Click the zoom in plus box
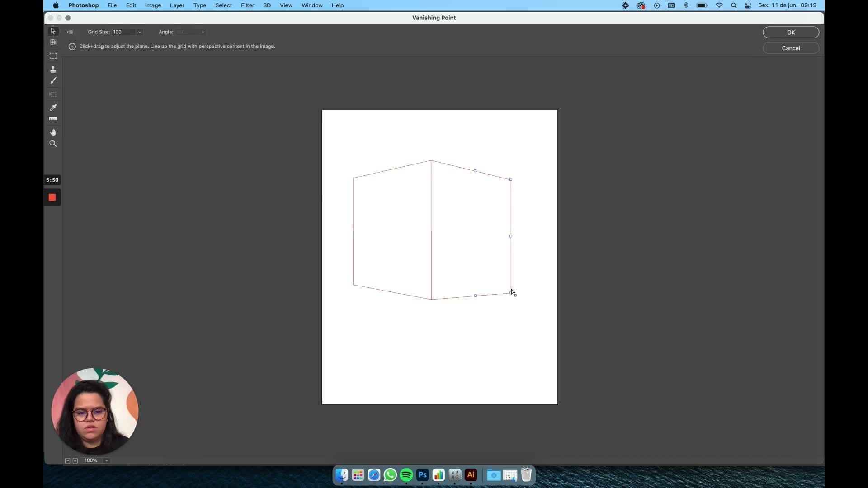This screenshot has height=488, width=868. pyautogui.click(x=75, y=460)
